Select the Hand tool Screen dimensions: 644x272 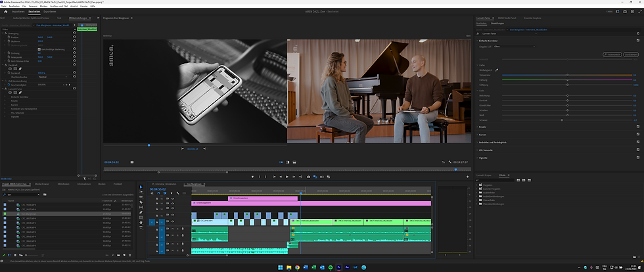pyautogui.click(x=141, y=222)
